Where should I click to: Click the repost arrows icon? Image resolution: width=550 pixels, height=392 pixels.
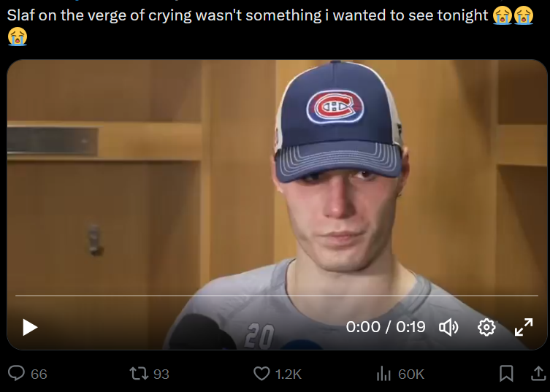[x=138, y=374]
